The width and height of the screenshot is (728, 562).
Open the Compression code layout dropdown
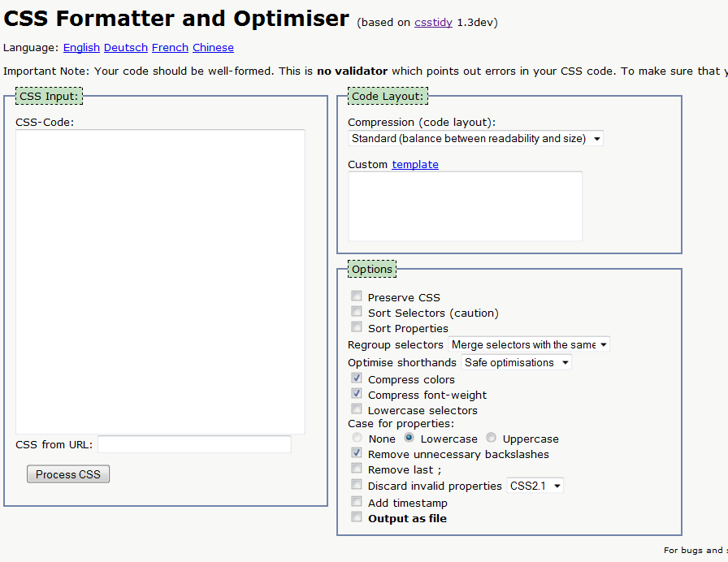point(475,138)
